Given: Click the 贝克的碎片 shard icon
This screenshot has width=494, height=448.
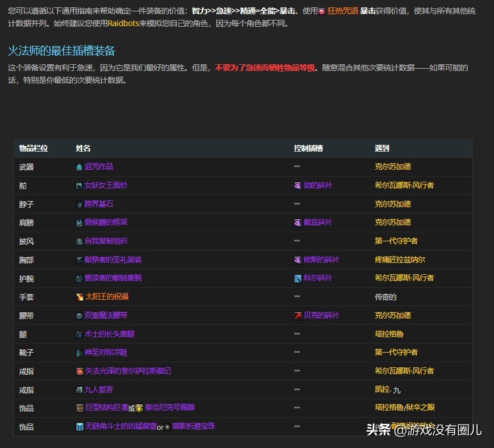Looking at the screenshot, I should point(298,315).
